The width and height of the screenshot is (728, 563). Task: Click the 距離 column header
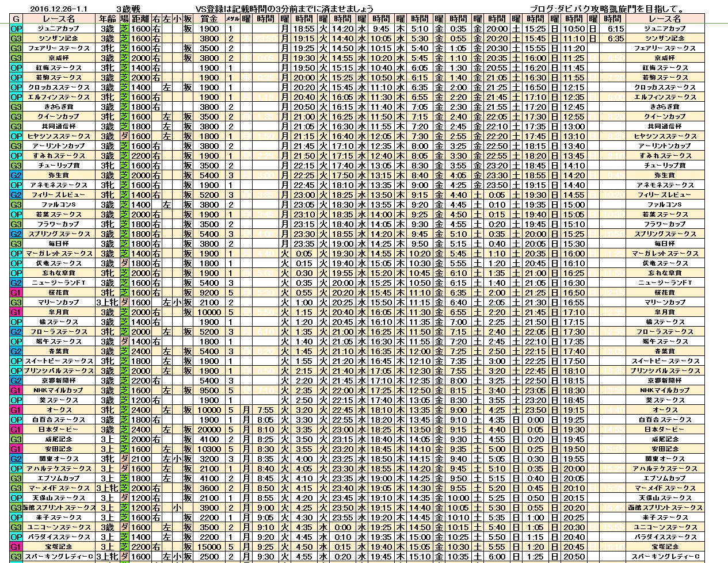pyautogui.click(x=141, y=18)
